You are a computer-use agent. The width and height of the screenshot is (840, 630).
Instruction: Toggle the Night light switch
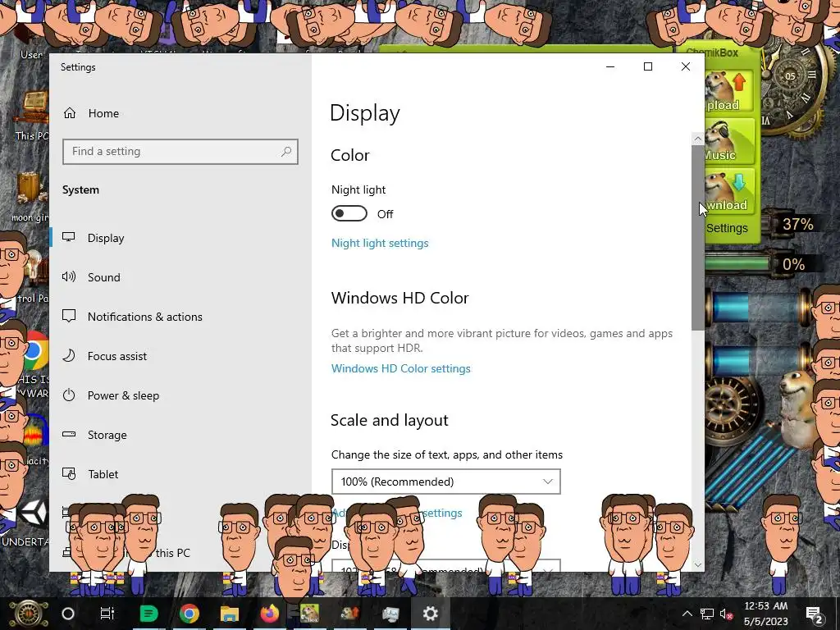(x=349, y=214)
